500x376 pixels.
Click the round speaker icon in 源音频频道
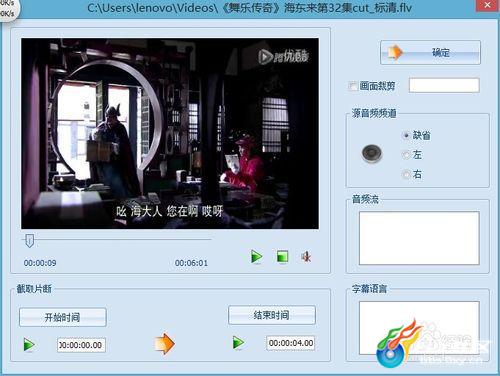(x=372, y=153)
